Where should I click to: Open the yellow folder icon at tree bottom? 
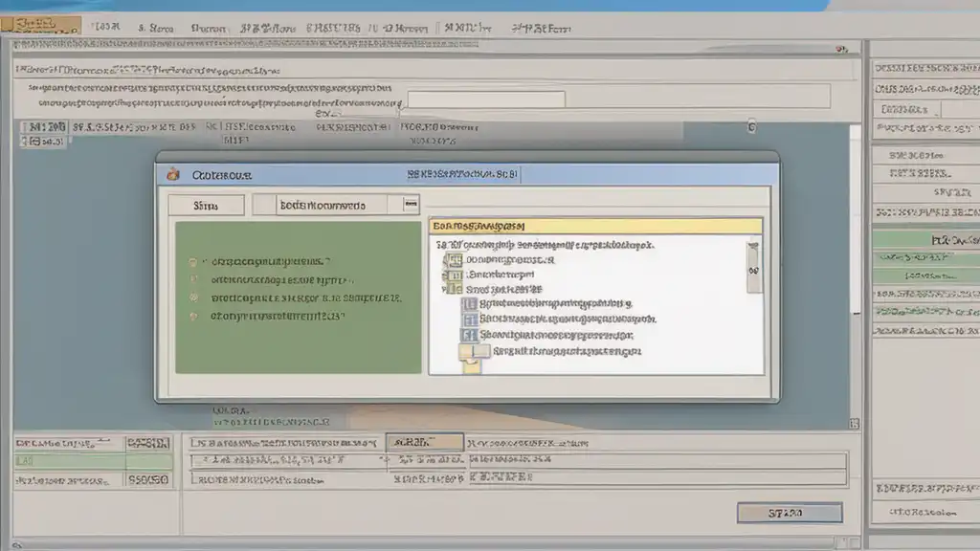[x=473, y=355]
